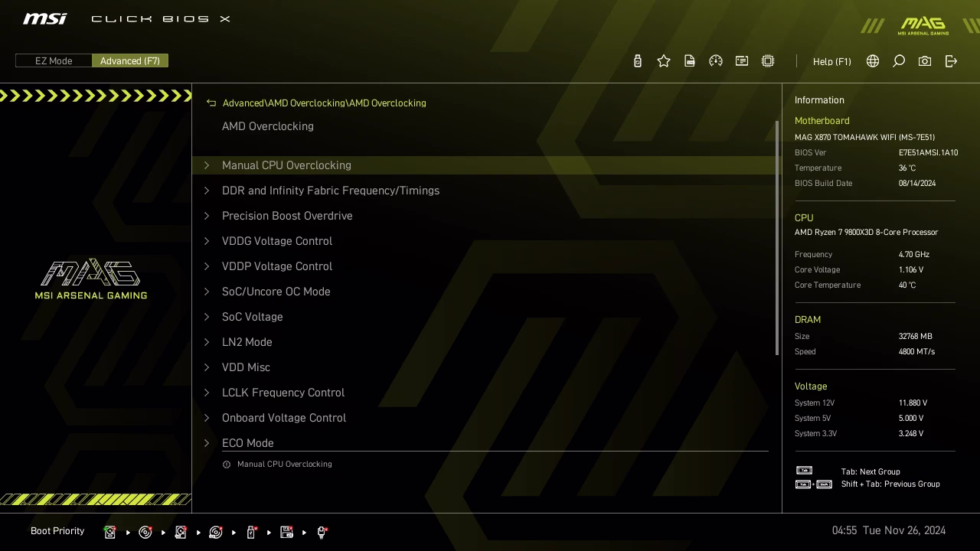The height and width of the screenshot is (551, 980).
Task: Expand Manual CPU Overclocking chevron
Action: 207,165
